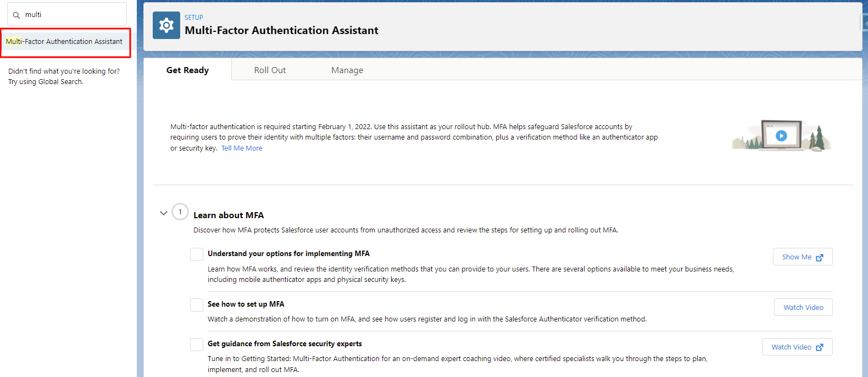Click 'Understand your options for implementing MFA' title
Image resolution: width=868 pixels, height=377 pixels.
tap(288, 253)
